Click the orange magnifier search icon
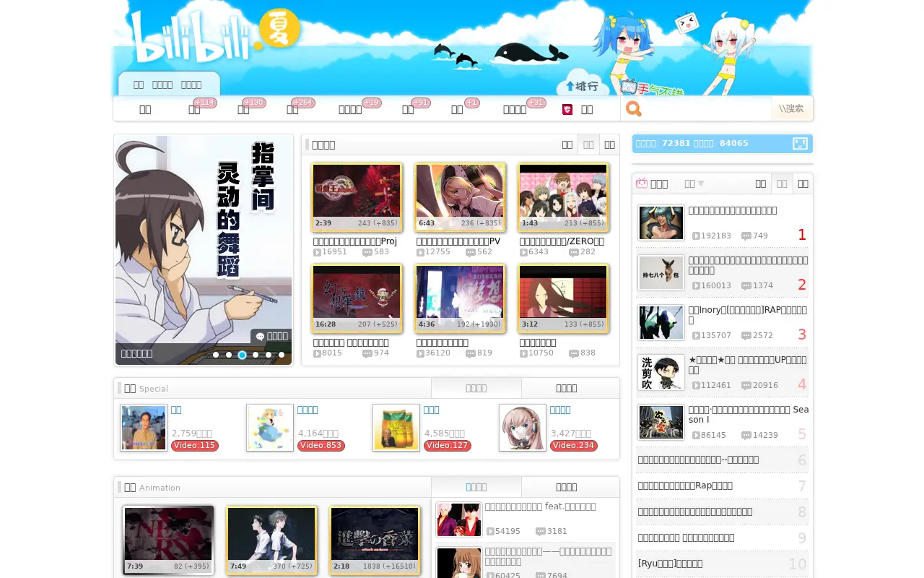This screenshot has width=924, height=578. click(634, 109)
